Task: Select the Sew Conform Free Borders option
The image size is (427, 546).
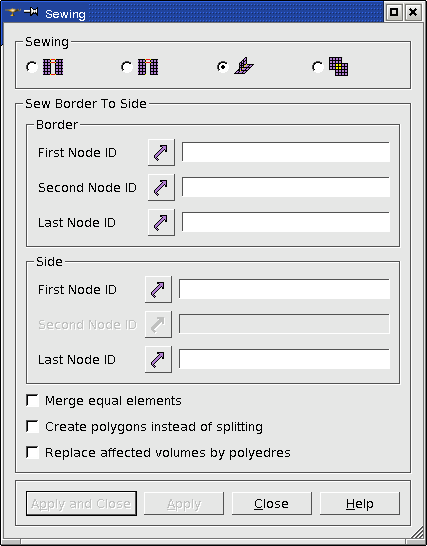Action: click(x=126, y=67)
